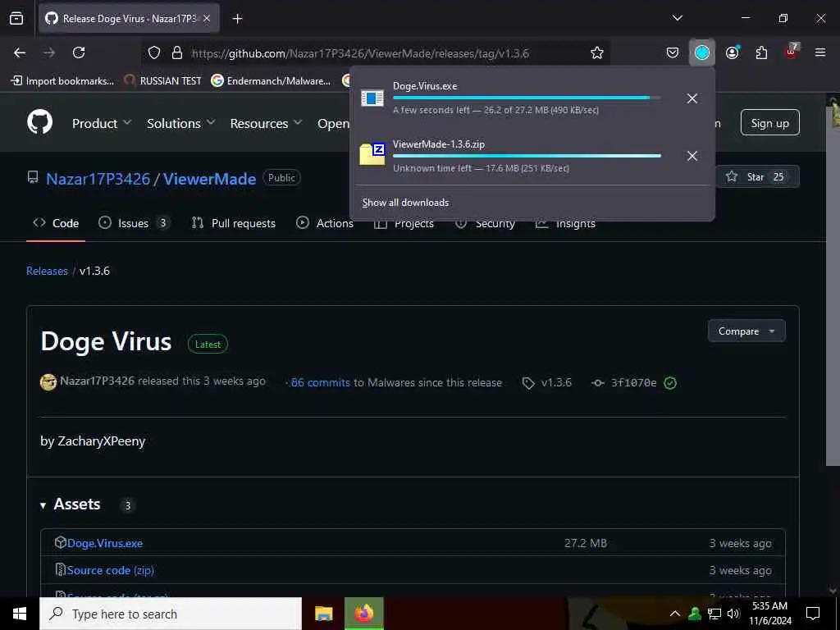Open Firefox View icon in tab bar

click(16, 19)
